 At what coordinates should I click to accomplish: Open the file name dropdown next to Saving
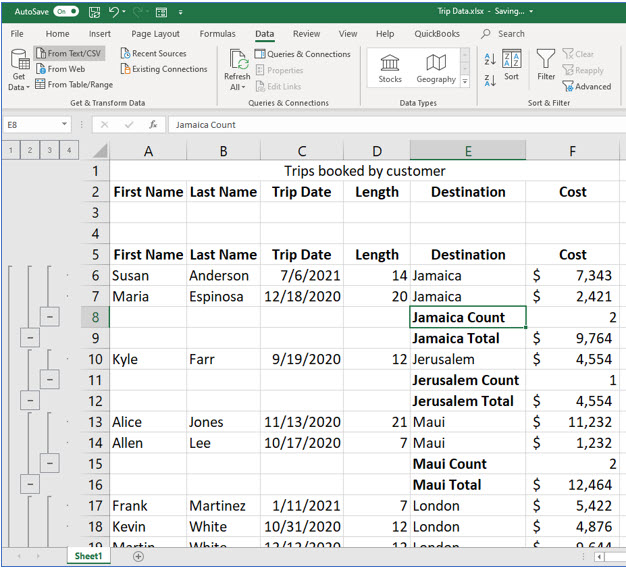click(x=531, y=12)
